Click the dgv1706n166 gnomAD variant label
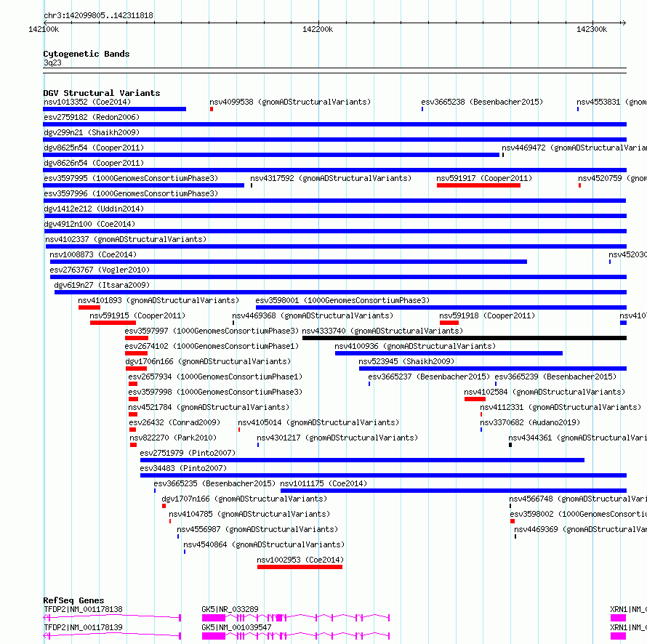 click(x=208, y=361)
